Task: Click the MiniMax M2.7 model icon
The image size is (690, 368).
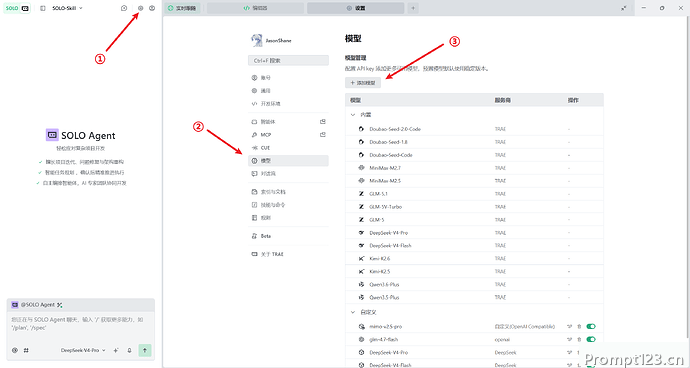Action: pos(362,168)
